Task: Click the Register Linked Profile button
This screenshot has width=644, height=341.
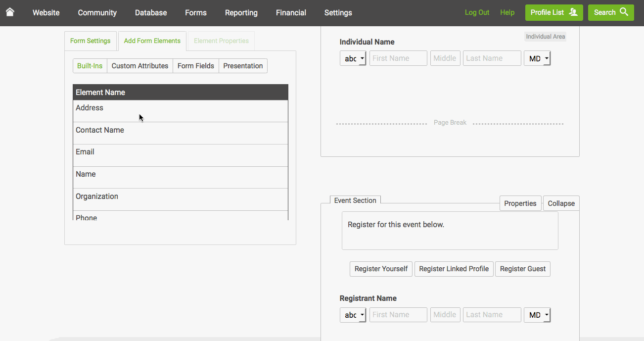Action: [454, 269]
